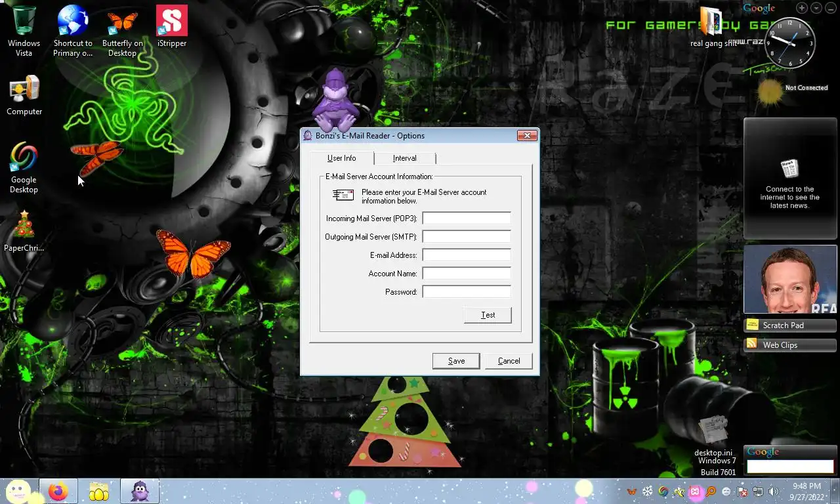Click the envelope icon in Options dialog

click(343, 195)
